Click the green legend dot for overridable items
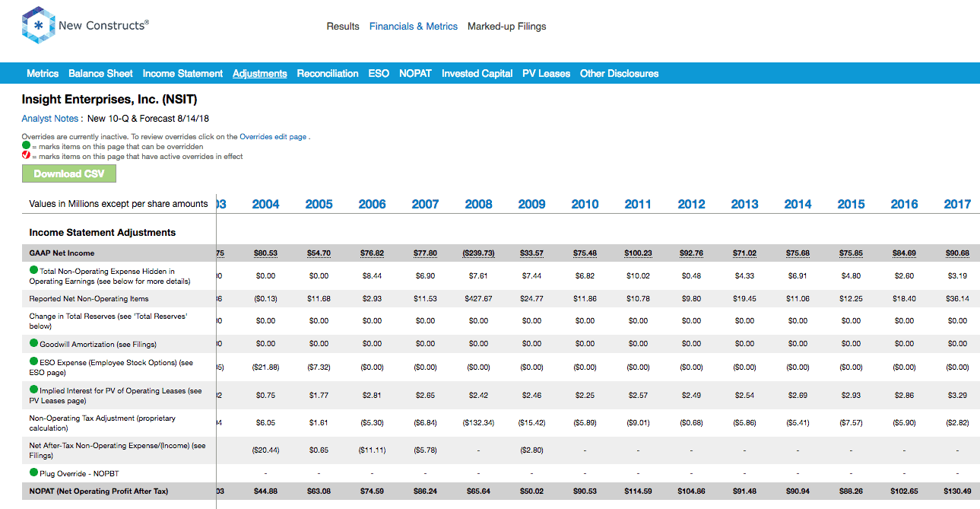The width and height of the screenshot is (980, 509). pyautogui.click(x=26, y=145)
